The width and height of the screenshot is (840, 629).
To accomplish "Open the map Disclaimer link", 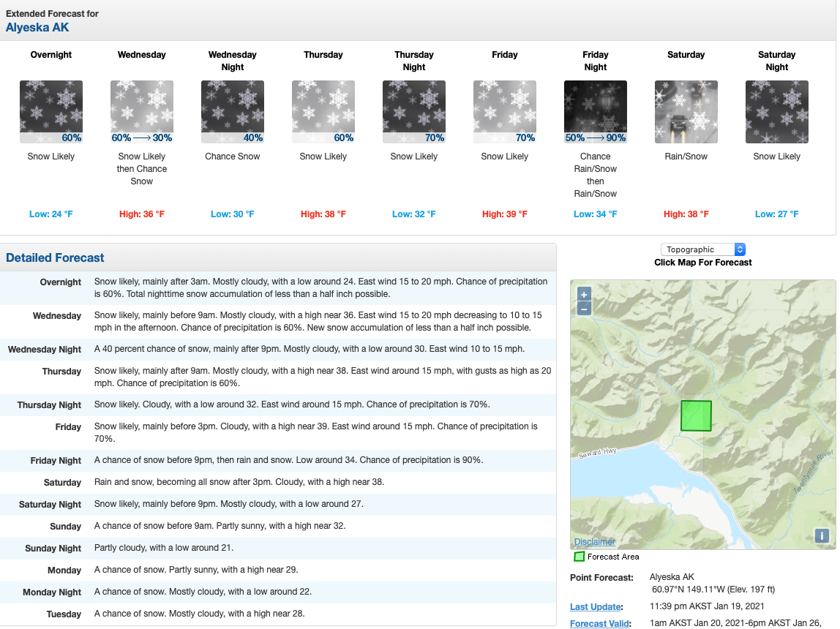I will tap(595, 542).
